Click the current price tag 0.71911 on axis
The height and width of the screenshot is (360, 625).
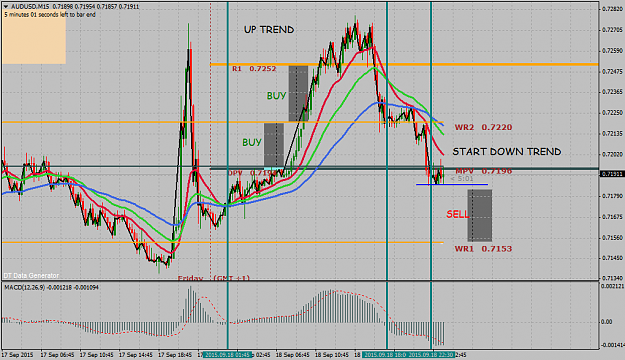click(611, 174)
